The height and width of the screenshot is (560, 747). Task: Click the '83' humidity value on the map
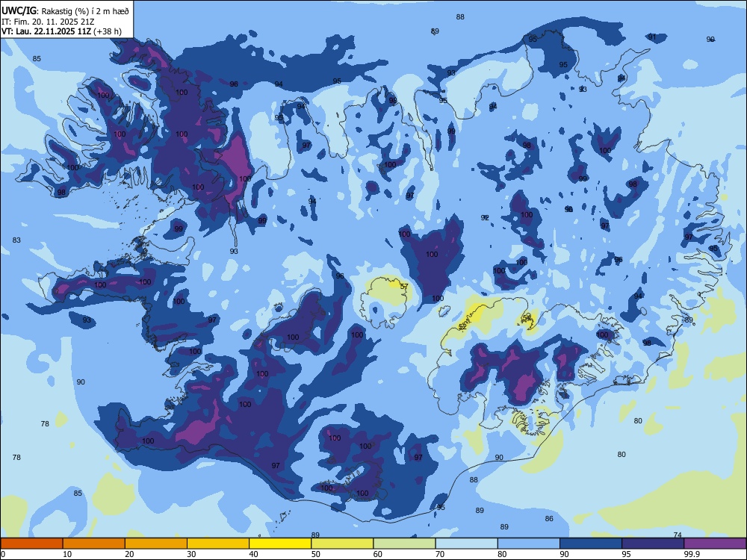[16, 240]
